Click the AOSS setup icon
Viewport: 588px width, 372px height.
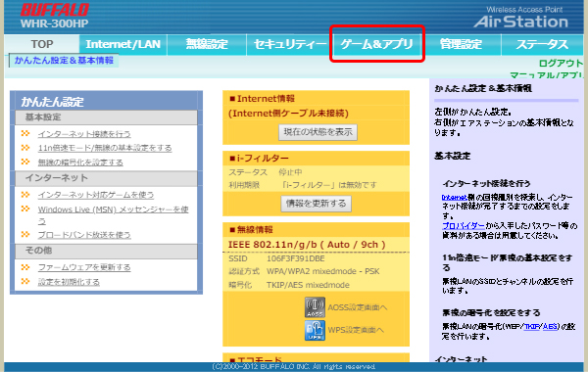[x=315, y=307]
